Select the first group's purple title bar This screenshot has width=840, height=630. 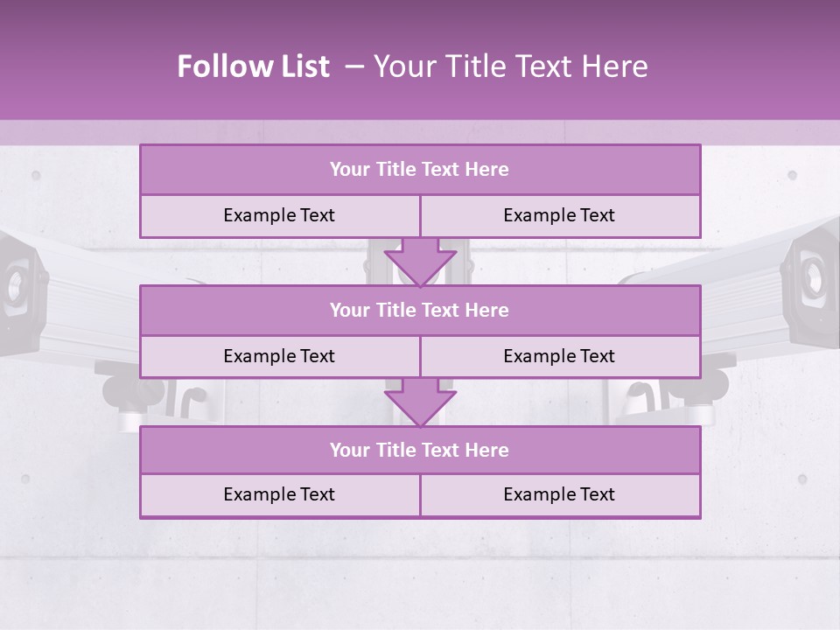point(420,169)
